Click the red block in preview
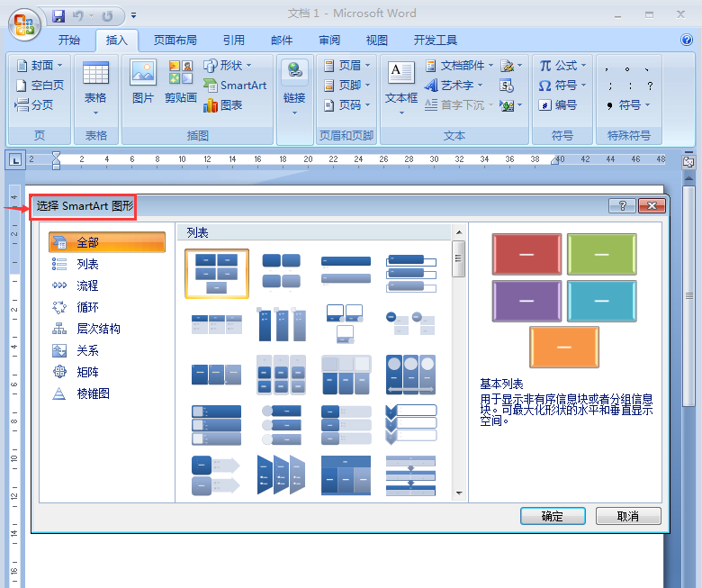The width and height of the screenshot is (702, 588). (526, 254)
